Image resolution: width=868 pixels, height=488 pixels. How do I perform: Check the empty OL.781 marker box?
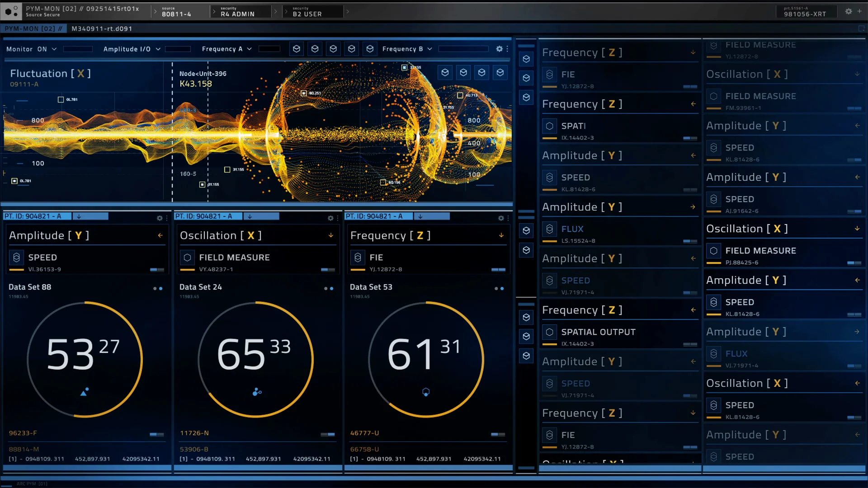[x=61, y=99]
